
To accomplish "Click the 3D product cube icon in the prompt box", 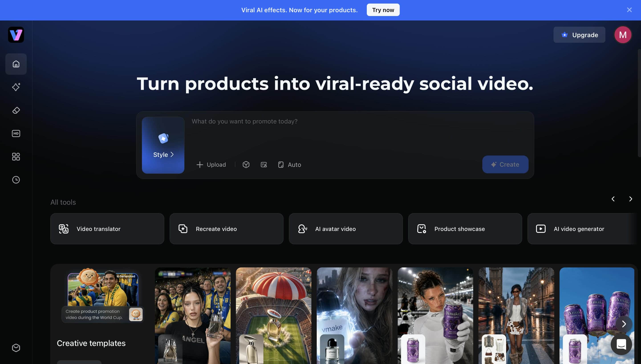I will point(246,164).
